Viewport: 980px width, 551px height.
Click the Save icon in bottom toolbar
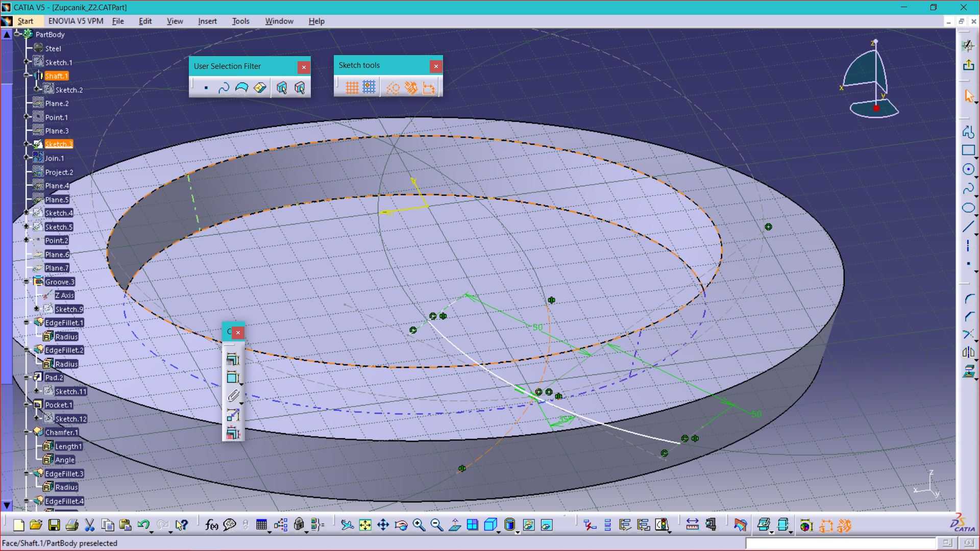(54, 525)
